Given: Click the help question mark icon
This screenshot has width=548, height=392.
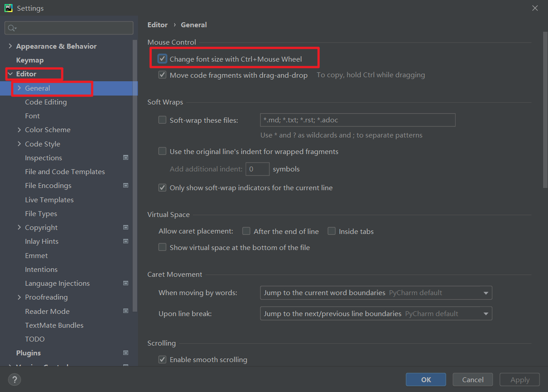Looking at the screenshot, I should [x=14, y=380].
